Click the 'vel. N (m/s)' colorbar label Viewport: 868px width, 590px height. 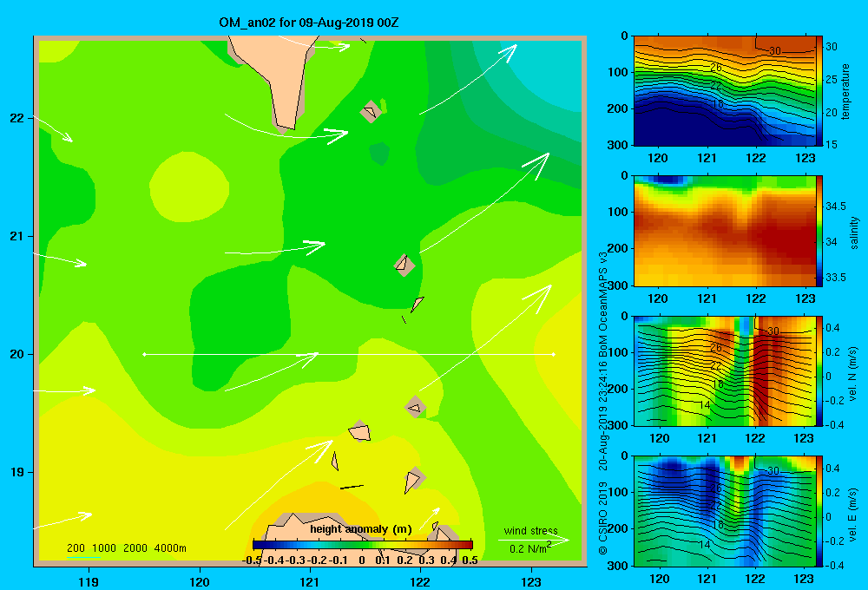coord(853,374)
